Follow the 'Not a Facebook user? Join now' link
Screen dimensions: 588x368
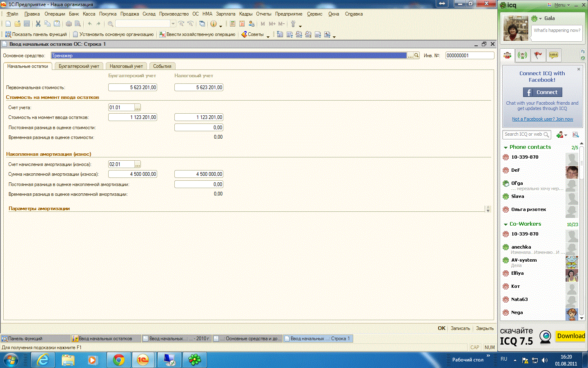click(x=542, y=119)
